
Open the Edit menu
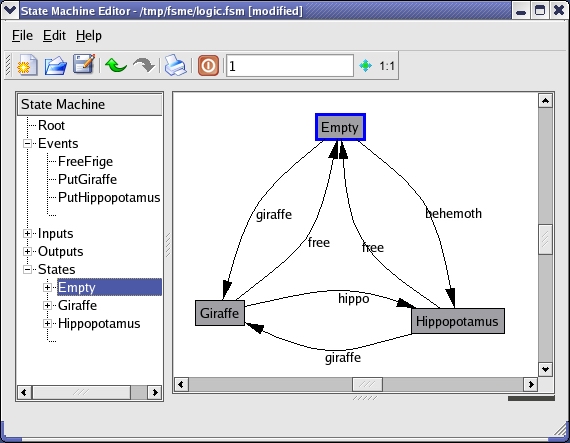[54, 36]
